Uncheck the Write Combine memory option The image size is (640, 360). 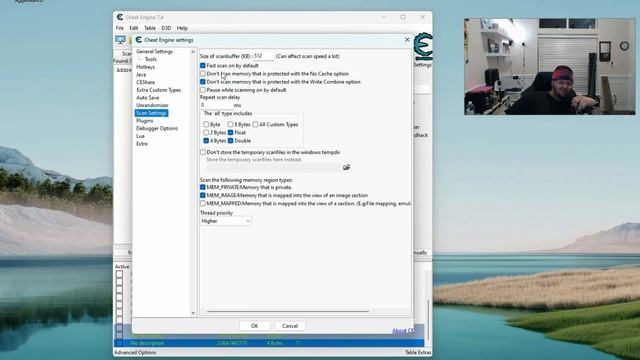(203, 82)
